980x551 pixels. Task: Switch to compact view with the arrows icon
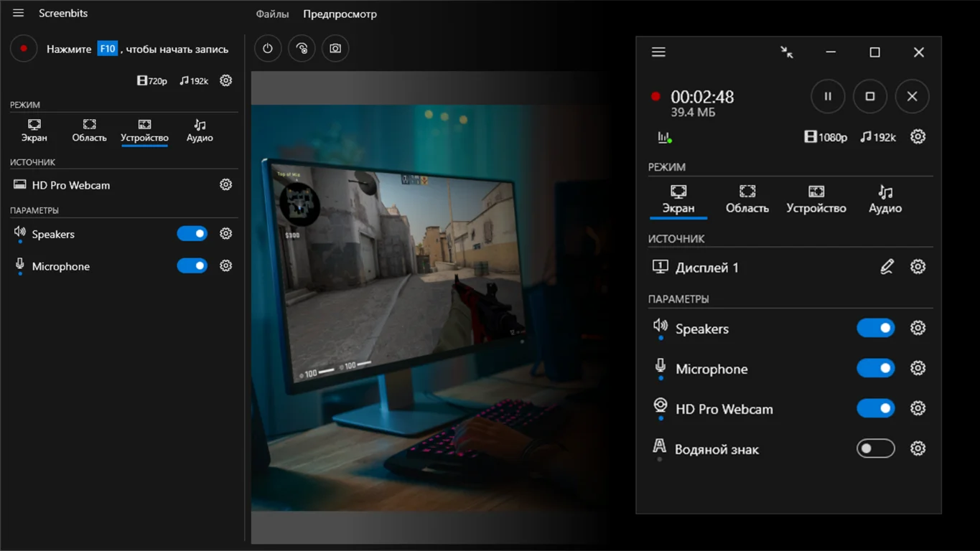(787, 52)
